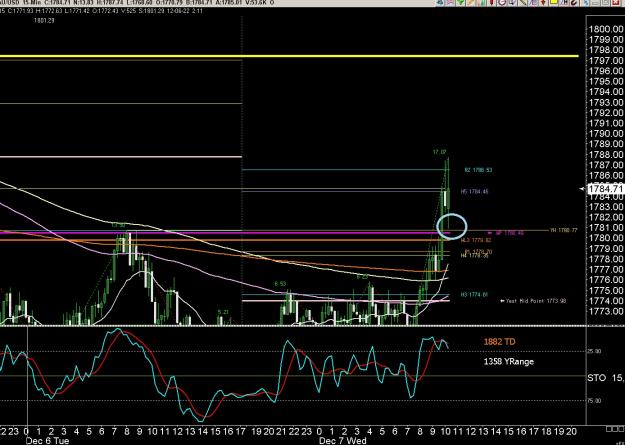Click the H5 1784.45 level label

coord(474,192)
